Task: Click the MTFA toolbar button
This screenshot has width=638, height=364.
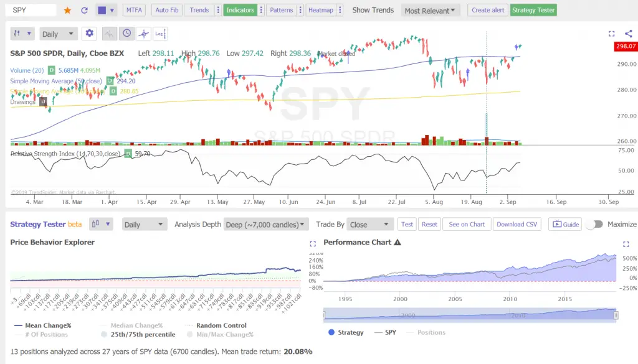Action: [134, 10]
